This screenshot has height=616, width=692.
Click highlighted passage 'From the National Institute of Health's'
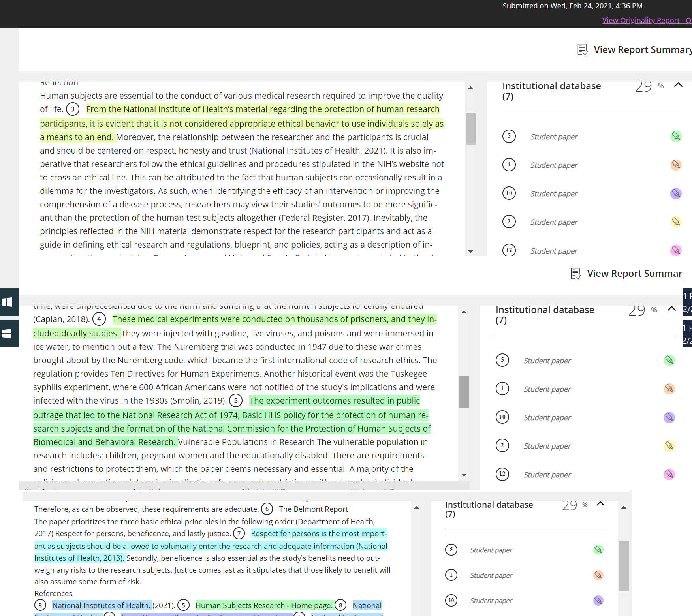(x=242, y=123)
